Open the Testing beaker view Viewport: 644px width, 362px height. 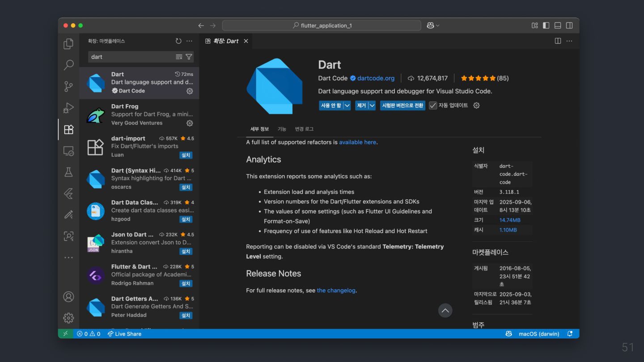point(68,172)
